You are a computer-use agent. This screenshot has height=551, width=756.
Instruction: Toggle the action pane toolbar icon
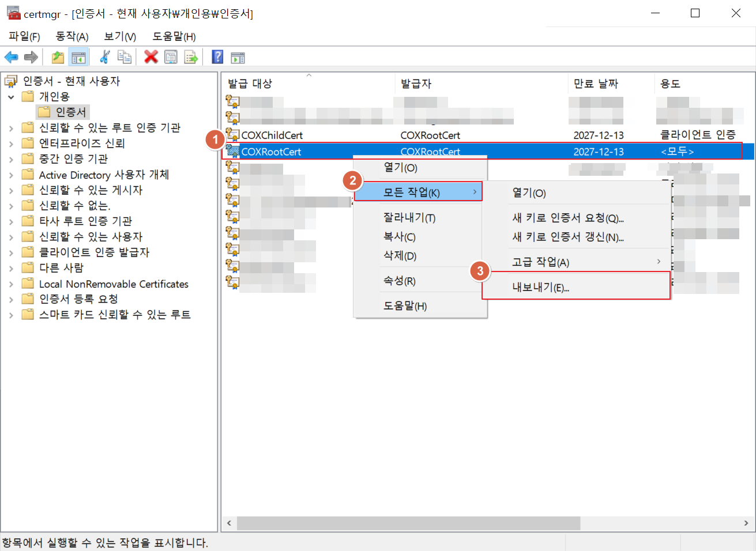[238, 57]
